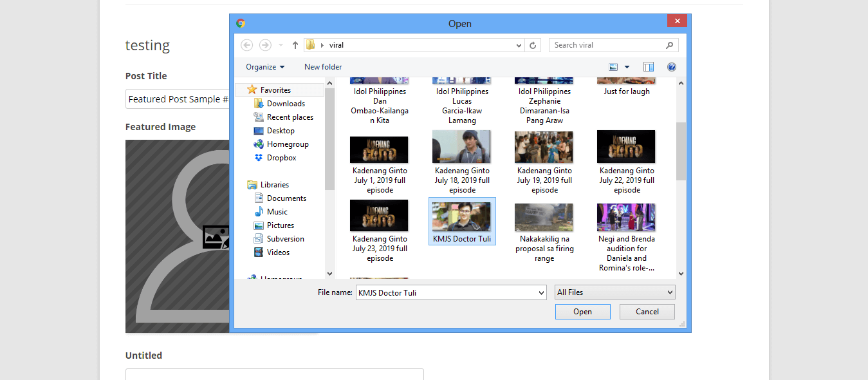Open the view options dropdown arrow

tap(627, 67)
